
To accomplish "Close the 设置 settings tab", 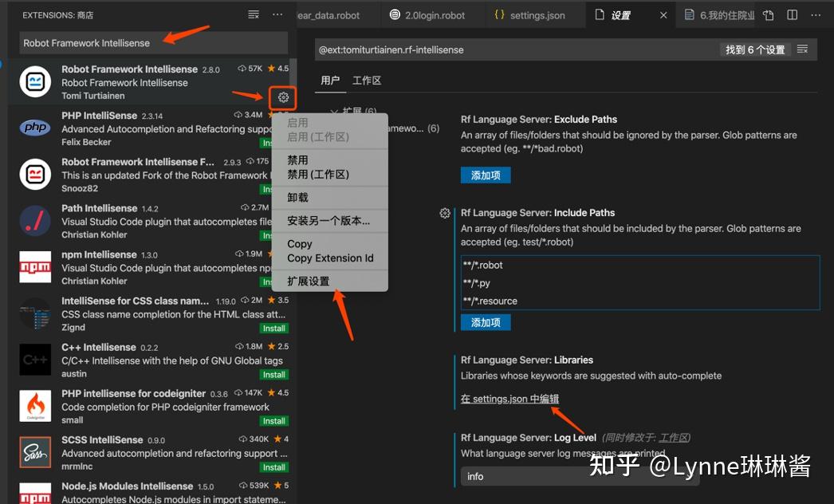I will (x=663, y=15).
